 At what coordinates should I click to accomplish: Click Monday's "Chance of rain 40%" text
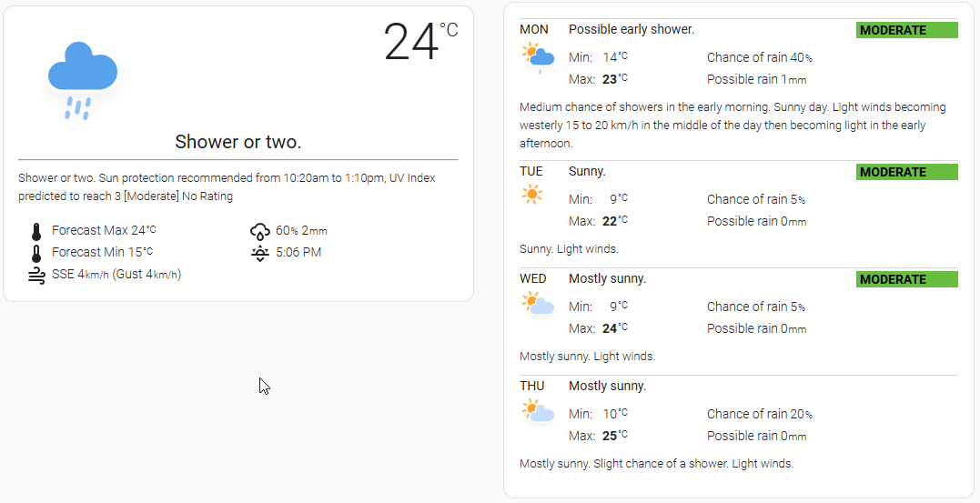(x=759, y=58)
